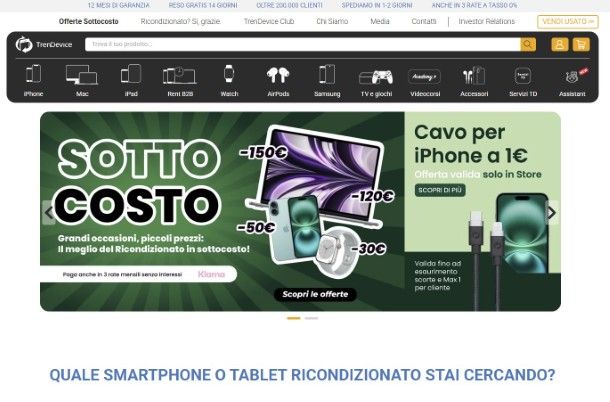
Task: Click the MacBook image in Sottocosto banner
Action: (x=315, y=175)
